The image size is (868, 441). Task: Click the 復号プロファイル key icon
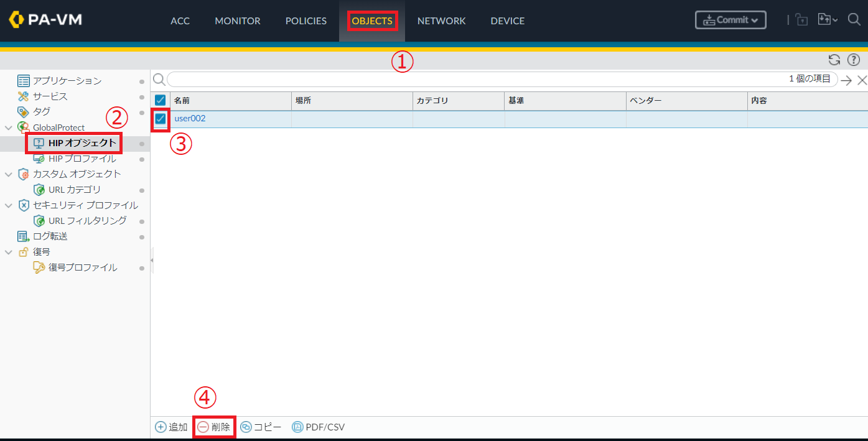coord(39,267)
